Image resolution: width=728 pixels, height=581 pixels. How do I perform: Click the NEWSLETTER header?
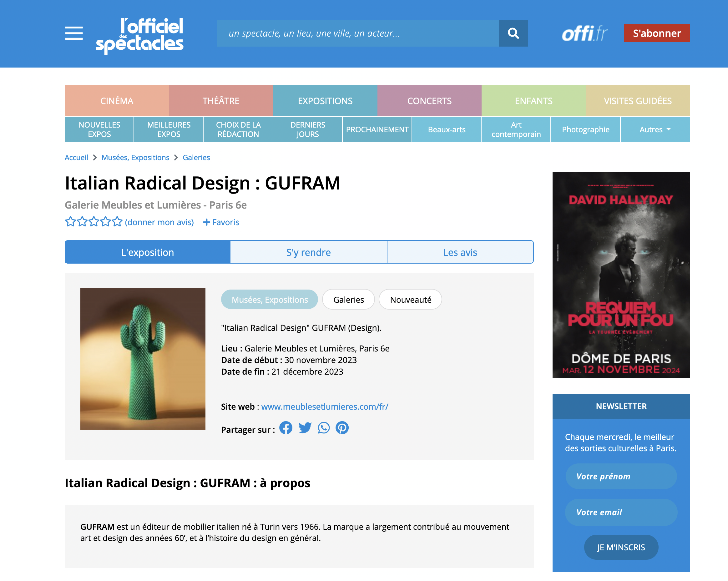point(621,406)
